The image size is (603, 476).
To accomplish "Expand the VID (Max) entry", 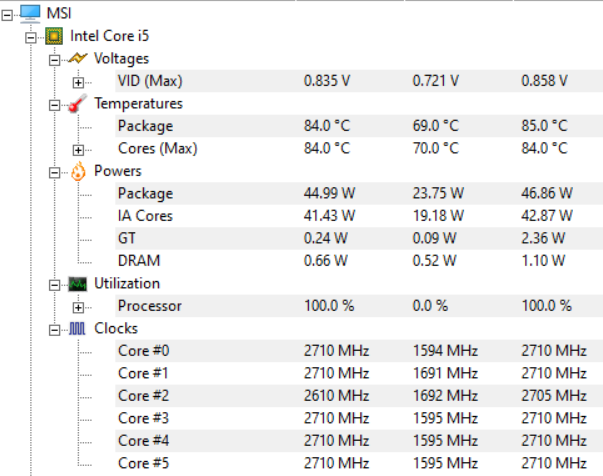I will [77, 81].
